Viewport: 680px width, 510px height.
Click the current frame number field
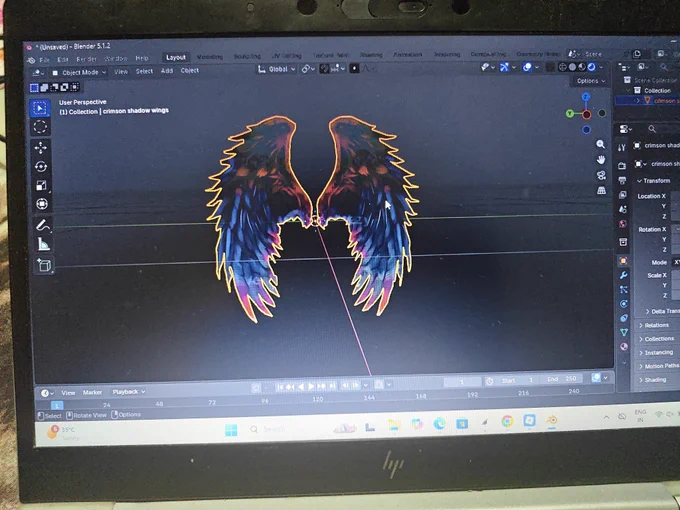(x=462, y=382)
